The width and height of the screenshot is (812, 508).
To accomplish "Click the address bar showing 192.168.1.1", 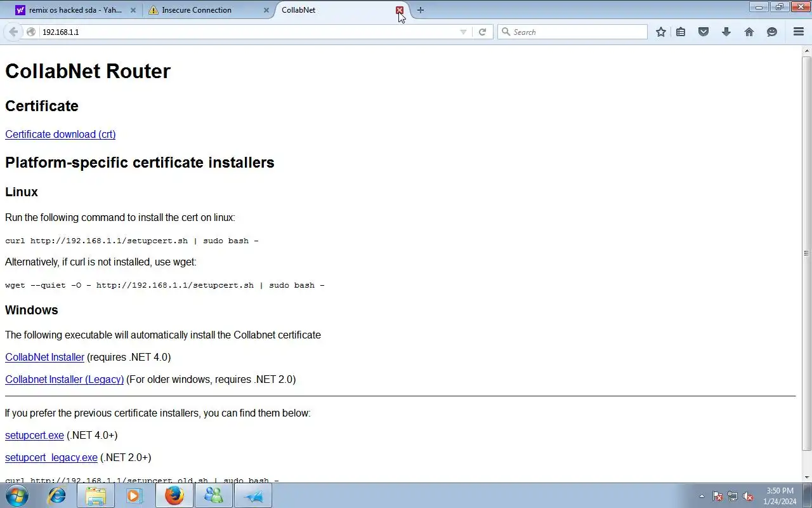I will tap(247, 32).
